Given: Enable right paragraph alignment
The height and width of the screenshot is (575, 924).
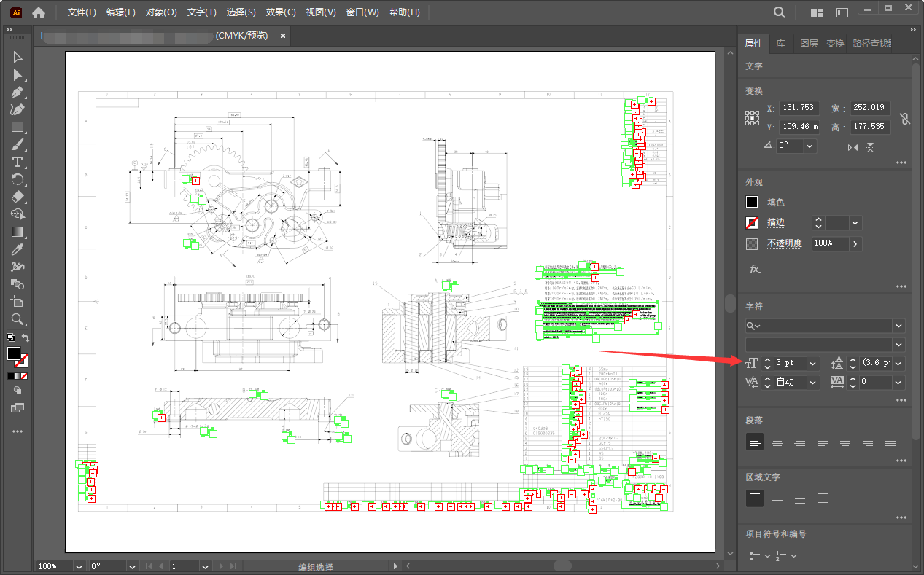Looking at the screenshot, I should click(x=800, y=441).
